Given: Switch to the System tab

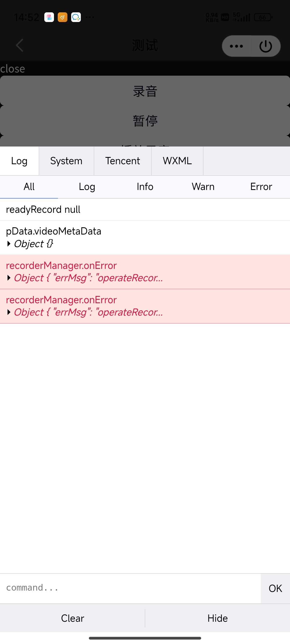Looking at the screenshot, I should click(x=66, y=161).
